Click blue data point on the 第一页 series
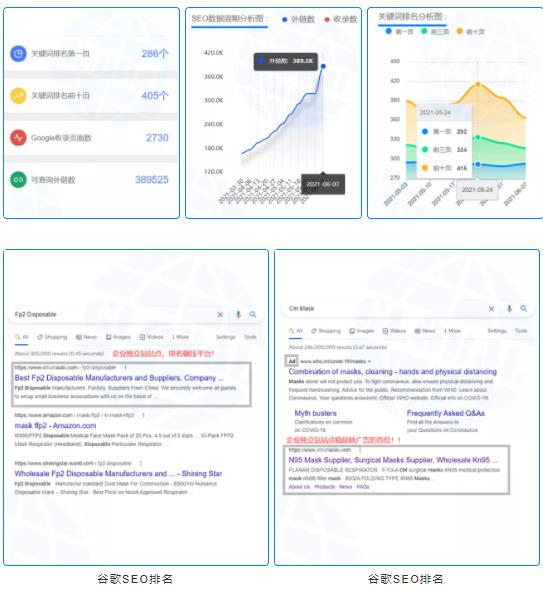Image resolution: width=543 pixels, height=592 pixels. (478, 165)
